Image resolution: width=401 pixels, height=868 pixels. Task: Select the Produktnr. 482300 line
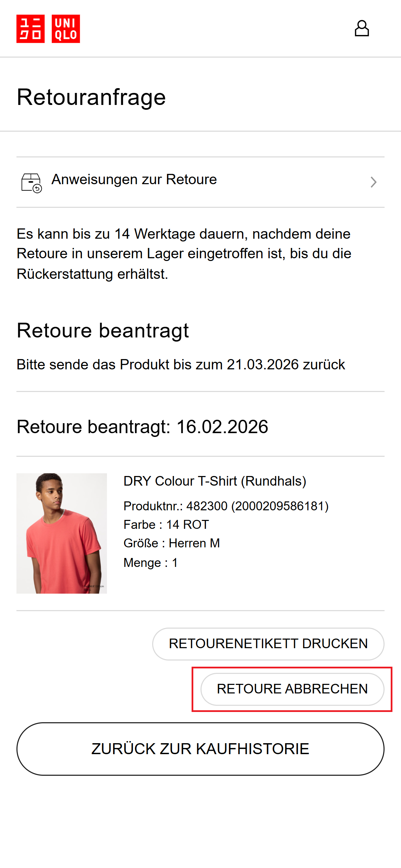[x=226, y=506]
